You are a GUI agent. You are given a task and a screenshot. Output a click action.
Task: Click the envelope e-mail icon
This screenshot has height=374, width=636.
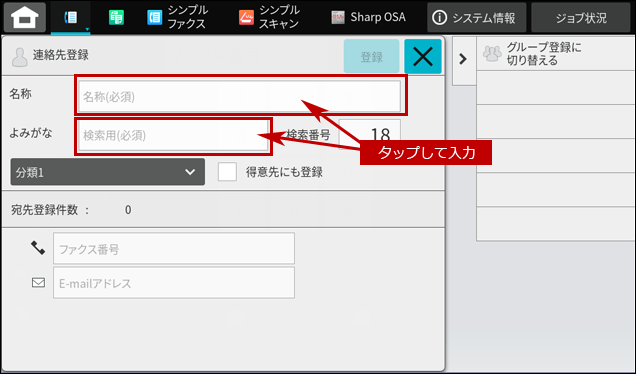coord(38,282)
